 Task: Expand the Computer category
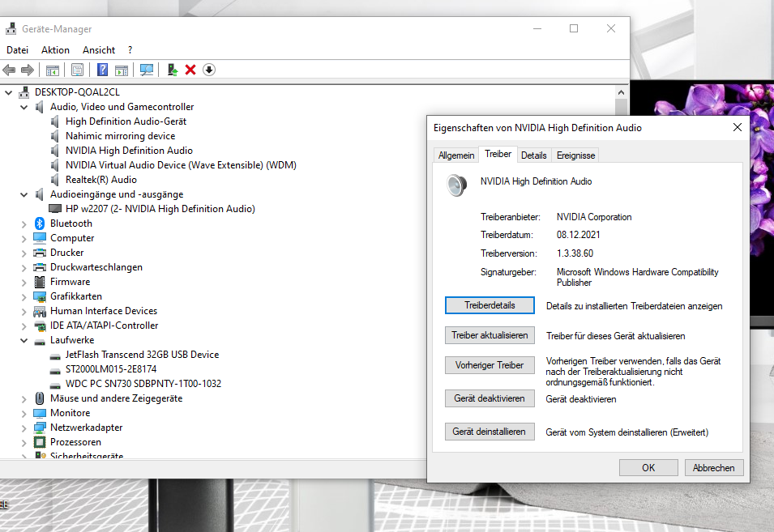point(24,239)
